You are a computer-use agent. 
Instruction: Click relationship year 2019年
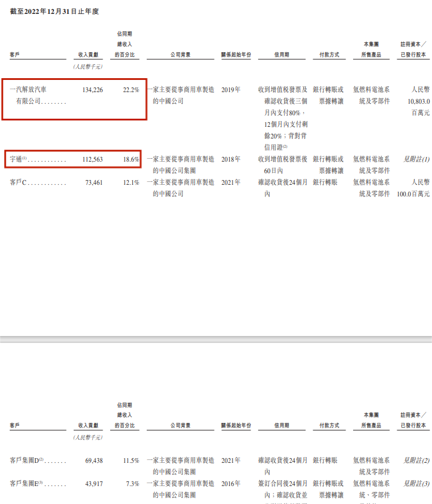tap(231, 90)
